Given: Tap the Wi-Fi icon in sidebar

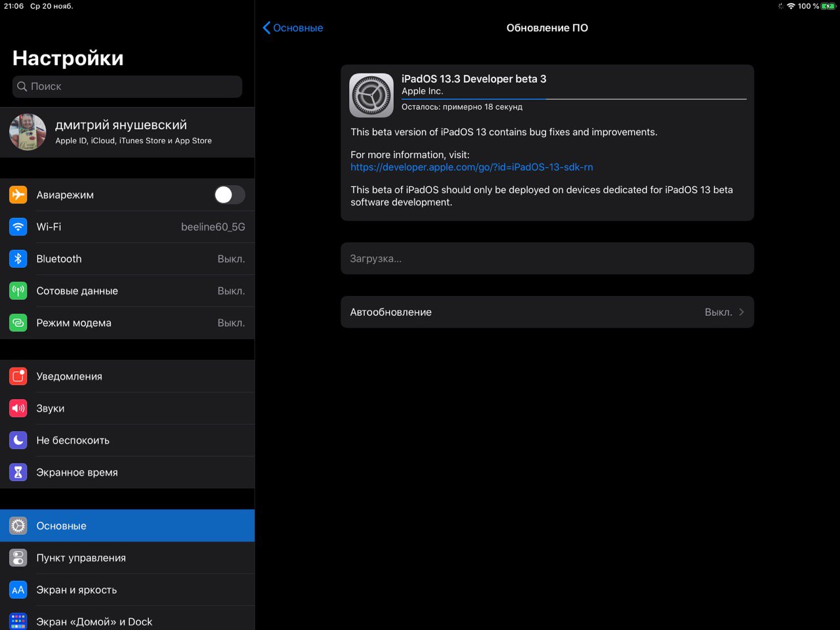Looking at the screenshot, I should click(18, 227).
